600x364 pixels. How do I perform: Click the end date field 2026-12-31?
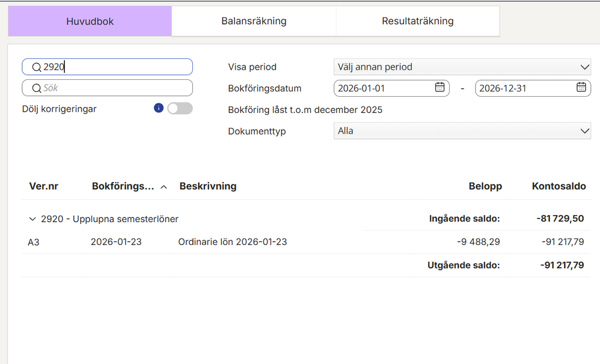pos(524,88)
